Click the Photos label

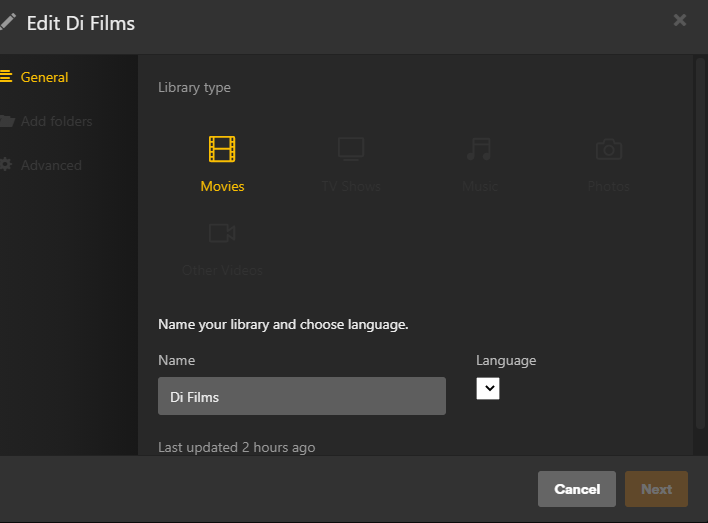(608, 186)
